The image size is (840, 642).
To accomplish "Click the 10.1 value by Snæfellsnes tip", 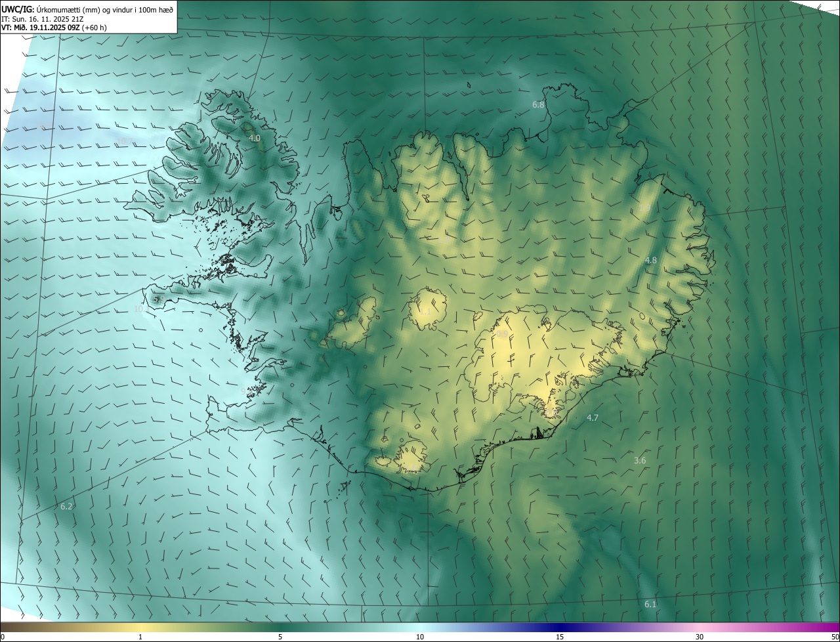I will [x=142, y=309].
